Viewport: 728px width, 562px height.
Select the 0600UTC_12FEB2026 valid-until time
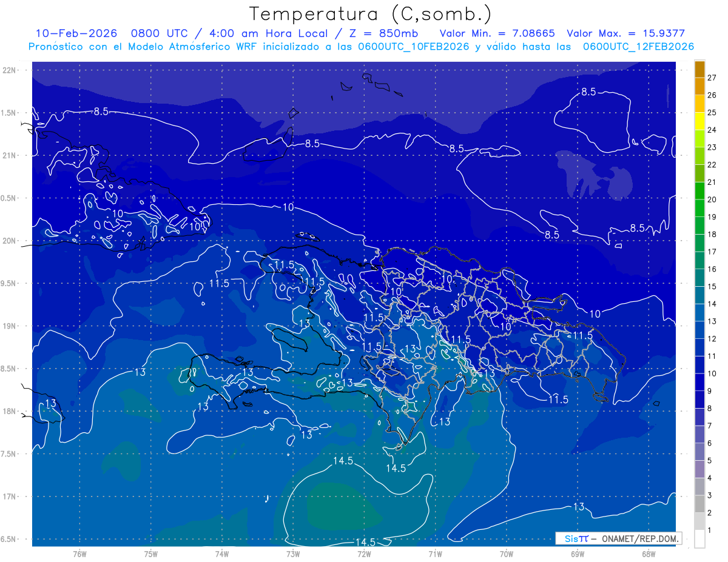click(638, 47)
